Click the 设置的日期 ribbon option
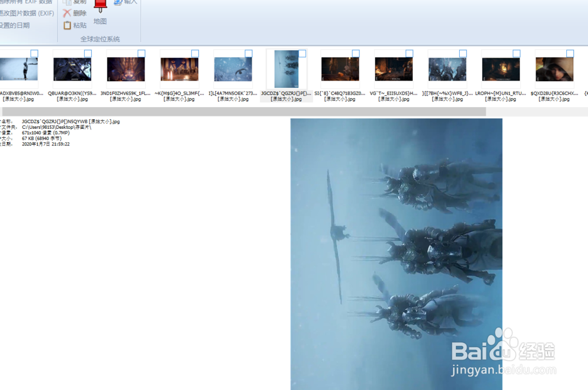Screen dimensions: 588x390 click(15, 25)
